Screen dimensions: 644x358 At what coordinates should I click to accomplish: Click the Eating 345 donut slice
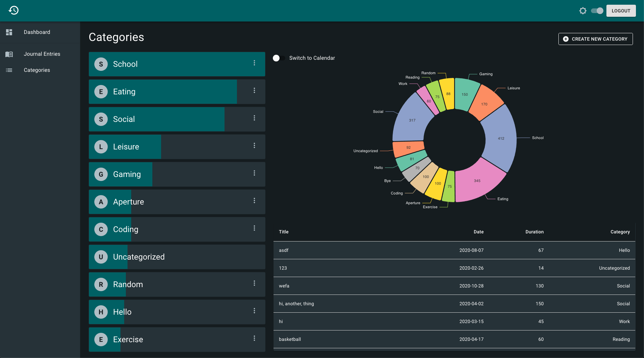[477, 181]
